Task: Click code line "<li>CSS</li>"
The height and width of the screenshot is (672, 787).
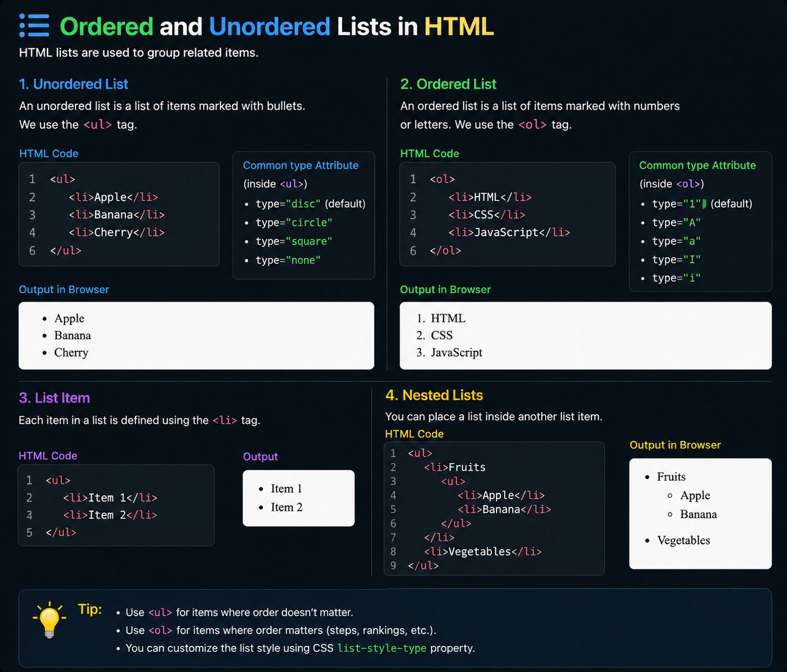Action: [487, 215]
